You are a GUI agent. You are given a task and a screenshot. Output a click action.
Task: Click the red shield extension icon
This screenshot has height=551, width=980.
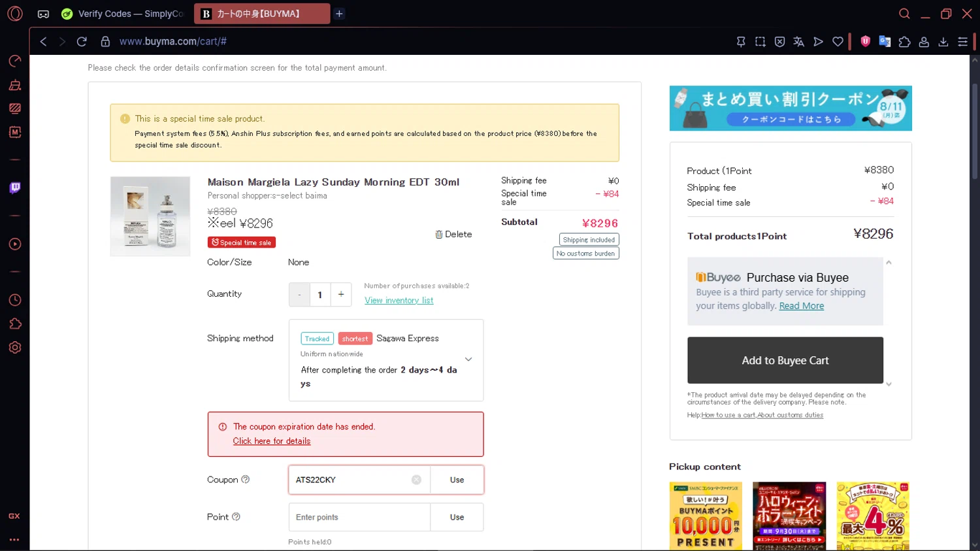click(x=866, y=41)
